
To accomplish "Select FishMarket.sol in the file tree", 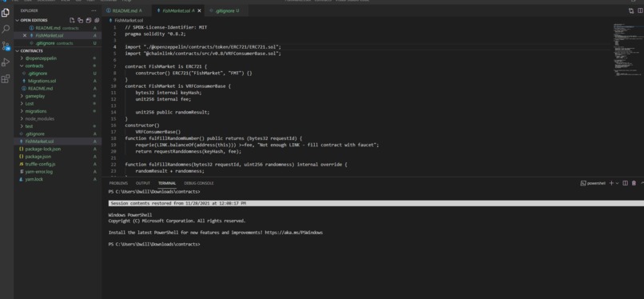I will [58, 142].
